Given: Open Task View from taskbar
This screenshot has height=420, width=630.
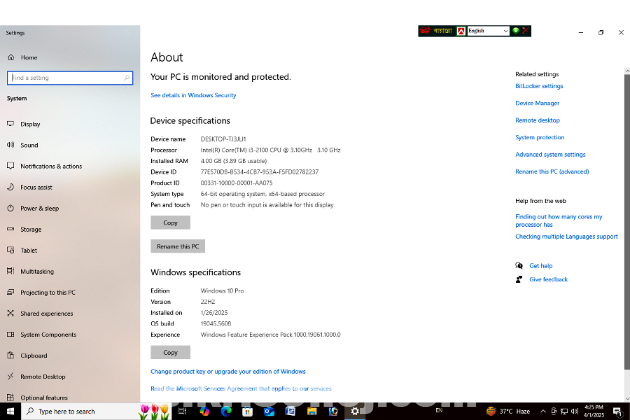Looking at the screenshot, I should (182, 411).
